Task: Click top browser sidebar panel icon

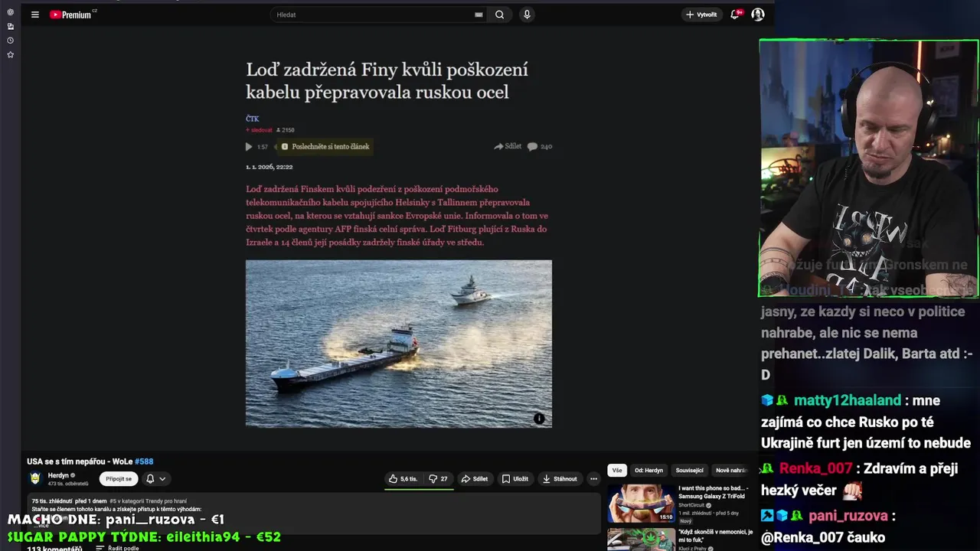Action: click(10, 12)
